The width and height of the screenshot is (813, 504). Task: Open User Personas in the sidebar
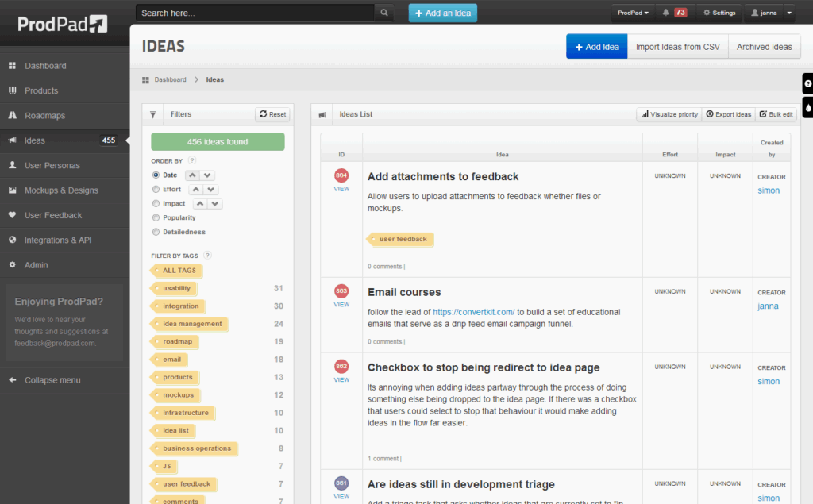click(65, 165)
